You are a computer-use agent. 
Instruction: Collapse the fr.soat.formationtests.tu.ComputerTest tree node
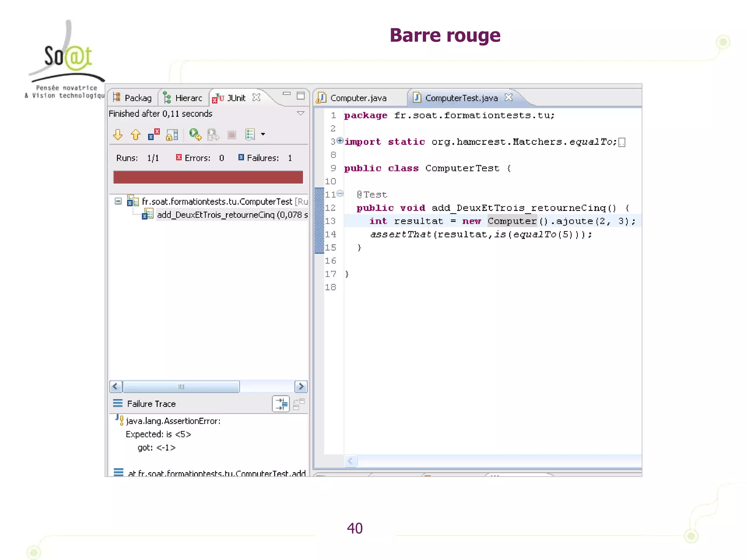coord(118,201)
